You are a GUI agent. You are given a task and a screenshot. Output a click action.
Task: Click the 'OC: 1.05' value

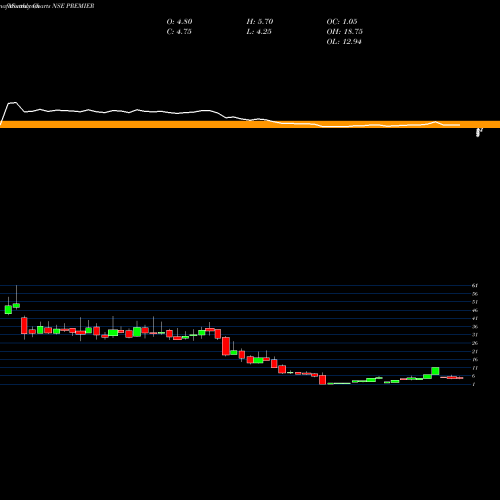[342, 22]
